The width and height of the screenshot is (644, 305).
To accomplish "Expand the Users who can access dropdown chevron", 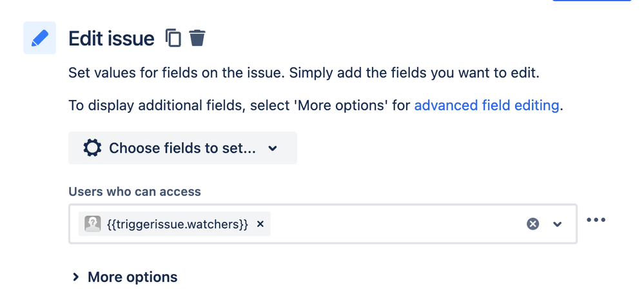I will 557,224.
